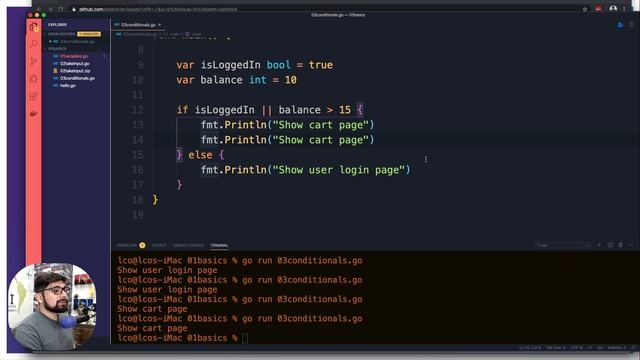Select 03conditionals.go under Open Editors
This screenshot has width=640, height=360.
point(77,42)
